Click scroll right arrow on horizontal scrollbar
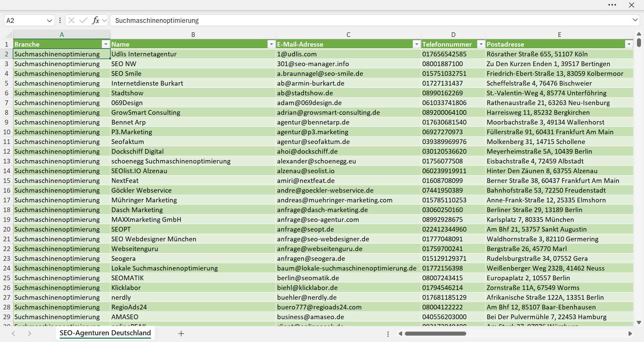The image size is (644, 342). point(630,334)
